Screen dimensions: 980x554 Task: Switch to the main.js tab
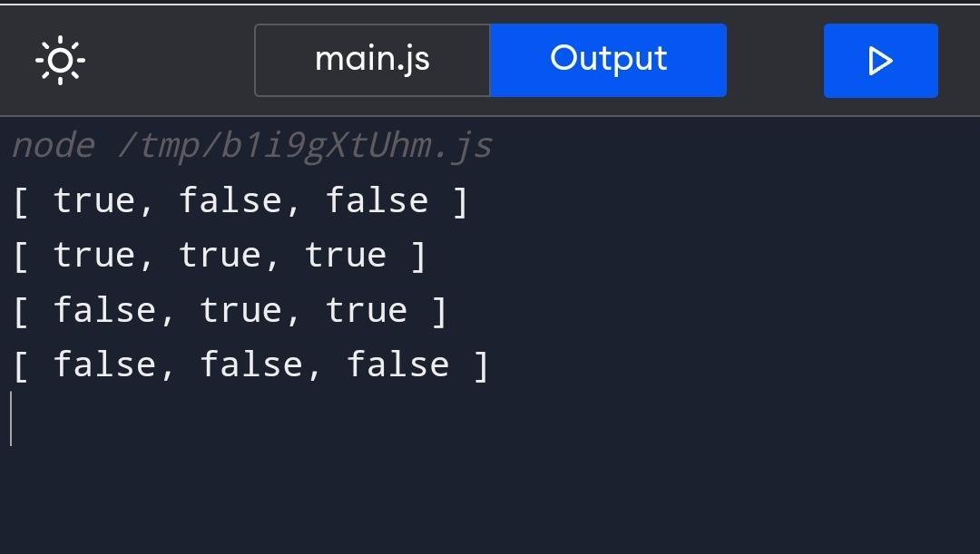[372, 60]
